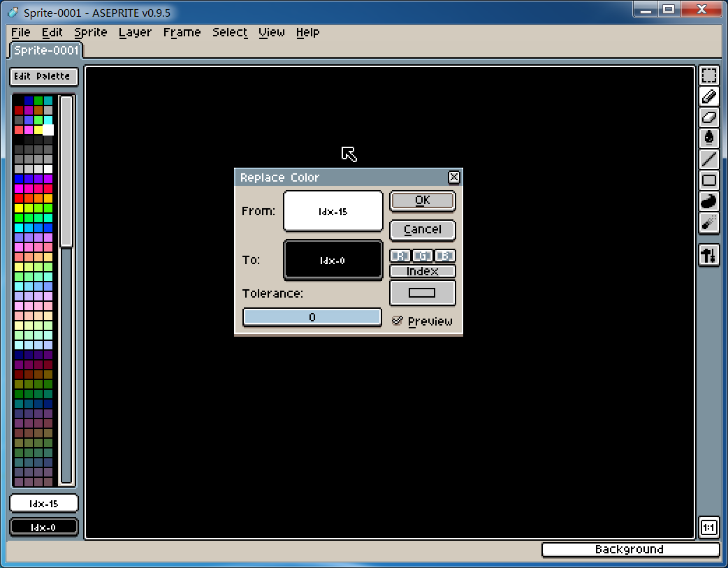Click the From color Idx-15 box in dialog

click(x=333, y=211)
